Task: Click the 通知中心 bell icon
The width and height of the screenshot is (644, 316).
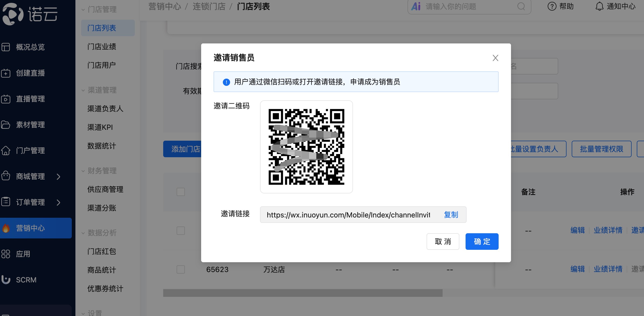Action: point(599,6)
